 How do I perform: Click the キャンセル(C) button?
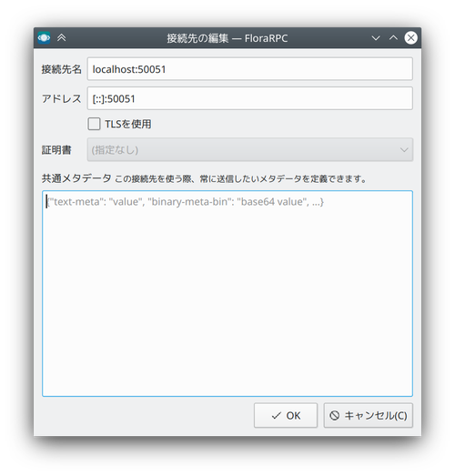pyautogui.click(x=369, y=415)
